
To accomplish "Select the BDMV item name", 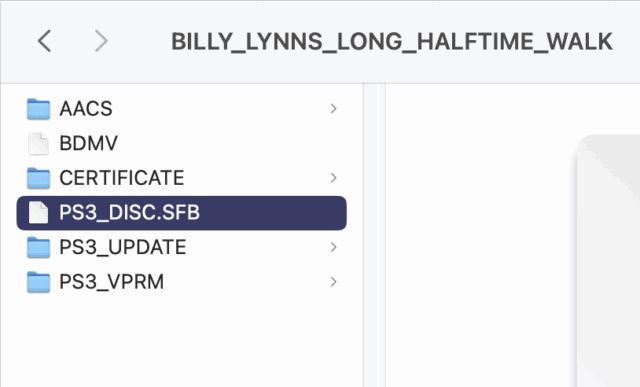I will click(89, 143).
